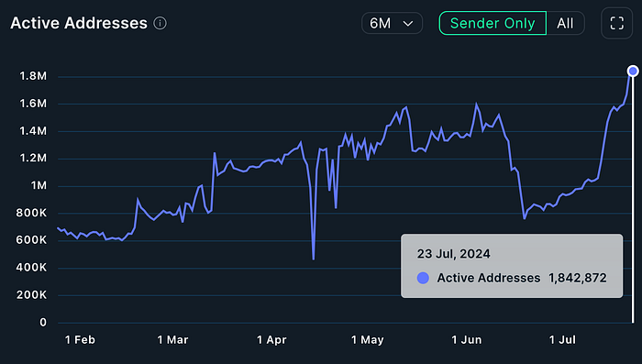
Task: Click the blue legend dot in tooltip
Action: pos(423,278)
